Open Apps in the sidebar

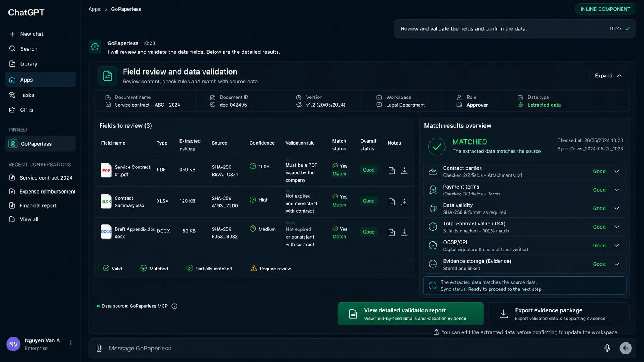[40, 80]
